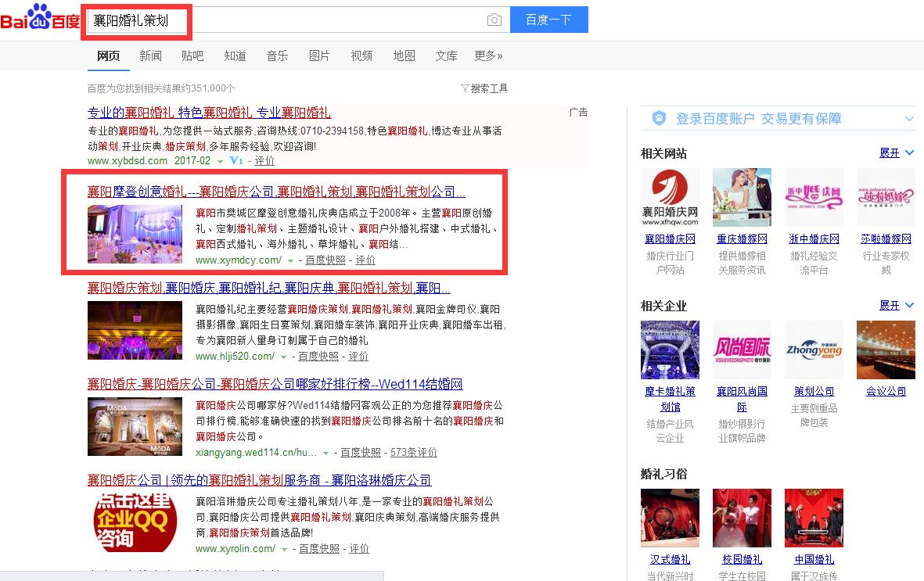Open 摩卡婚礼策划馆 link

[x=670, y=399]
